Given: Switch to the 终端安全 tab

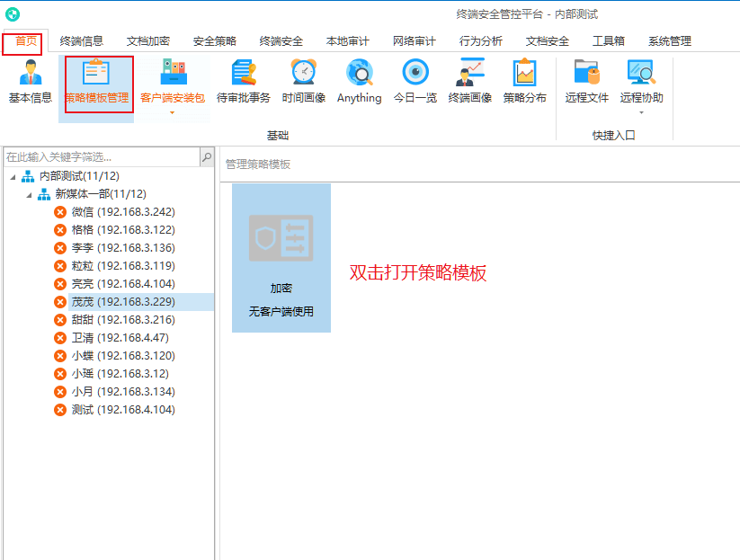Looking at the screenshot, I should click(281, 41).
